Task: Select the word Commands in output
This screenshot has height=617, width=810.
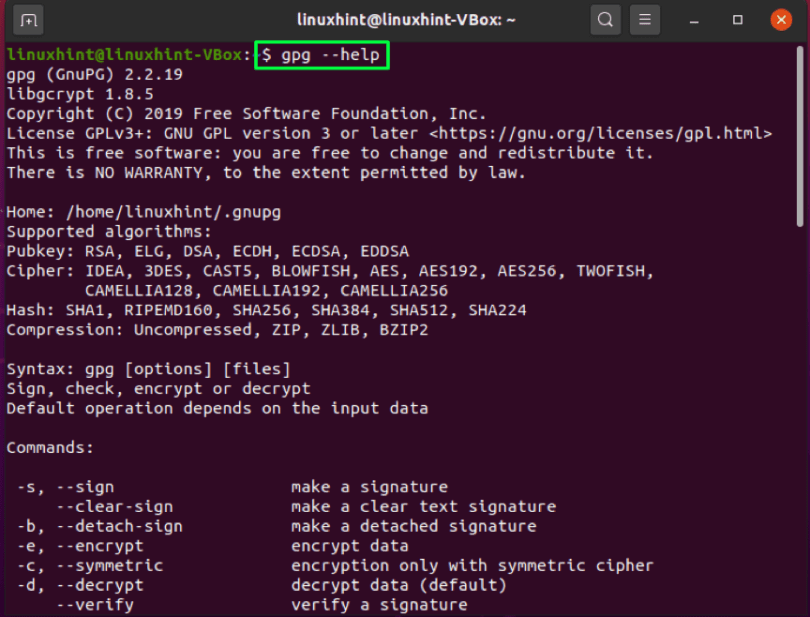Action: coord(49,447)
